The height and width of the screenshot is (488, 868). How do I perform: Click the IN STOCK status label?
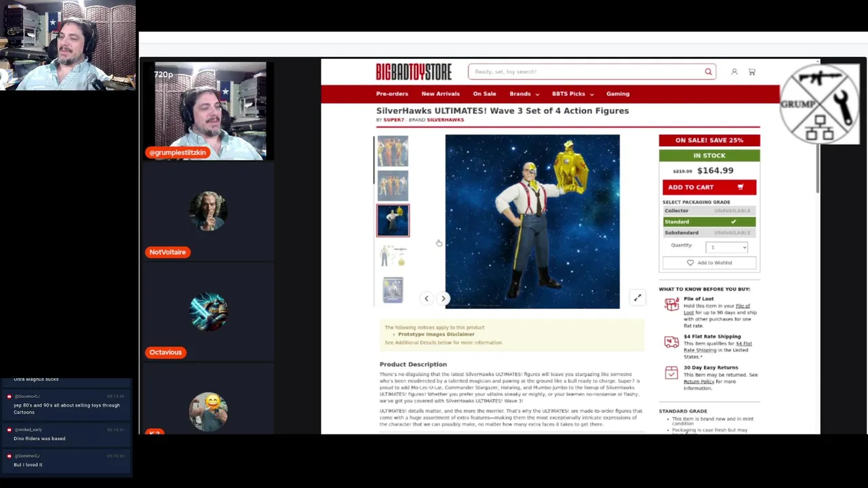[709, 155]
